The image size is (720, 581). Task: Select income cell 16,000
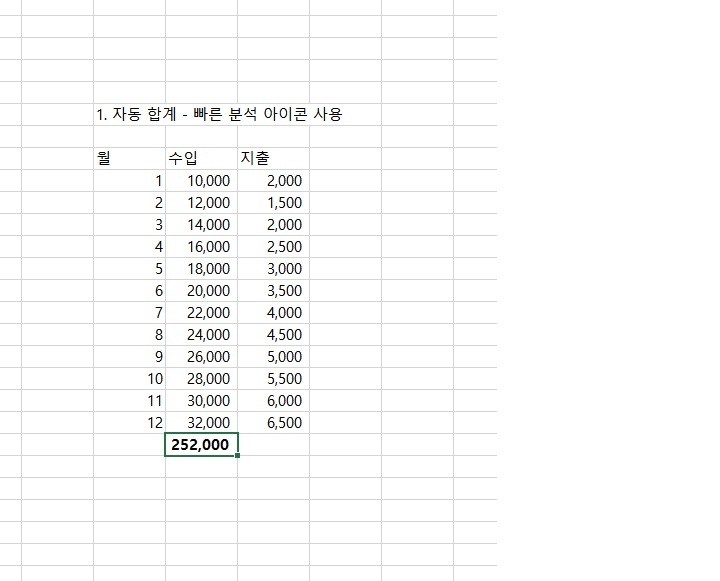tap(201, 247)
